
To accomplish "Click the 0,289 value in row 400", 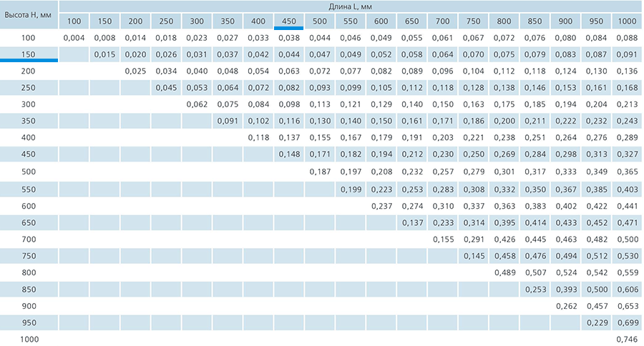I will tap(627, 137).
